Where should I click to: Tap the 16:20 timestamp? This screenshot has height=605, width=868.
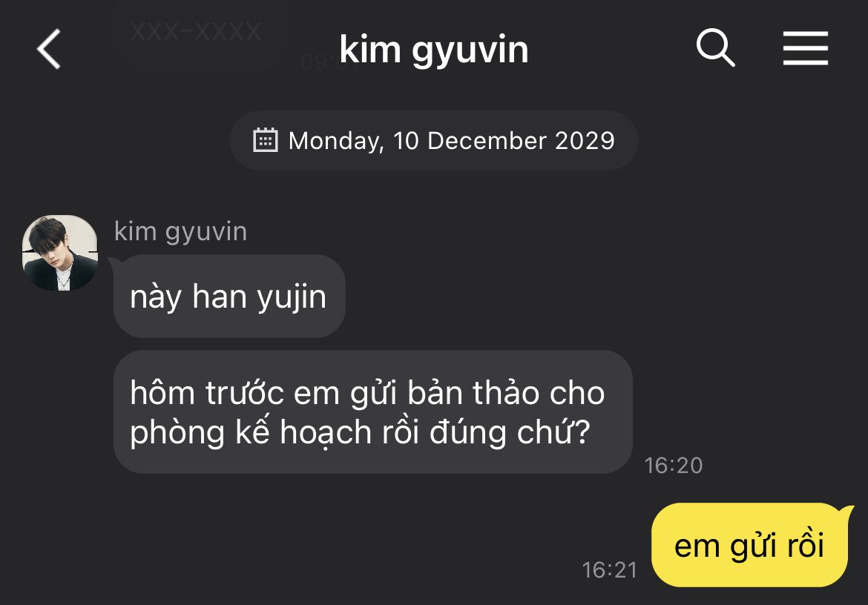coord(673,466)
